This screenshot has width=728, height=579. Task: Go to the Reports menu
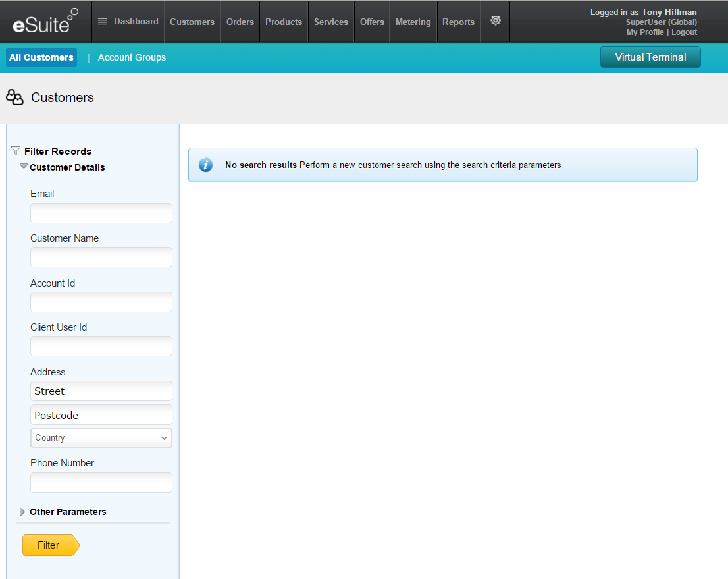tap(458, 22)
